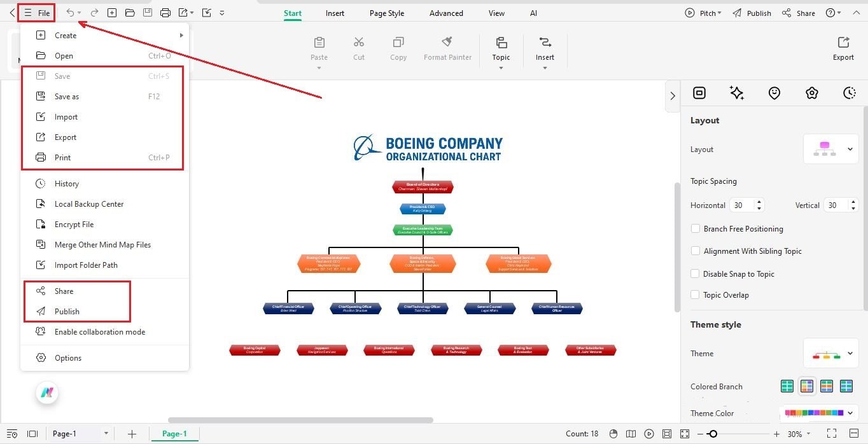Enable Alignment With Sibling Topic checkbox

coord(696,251)
